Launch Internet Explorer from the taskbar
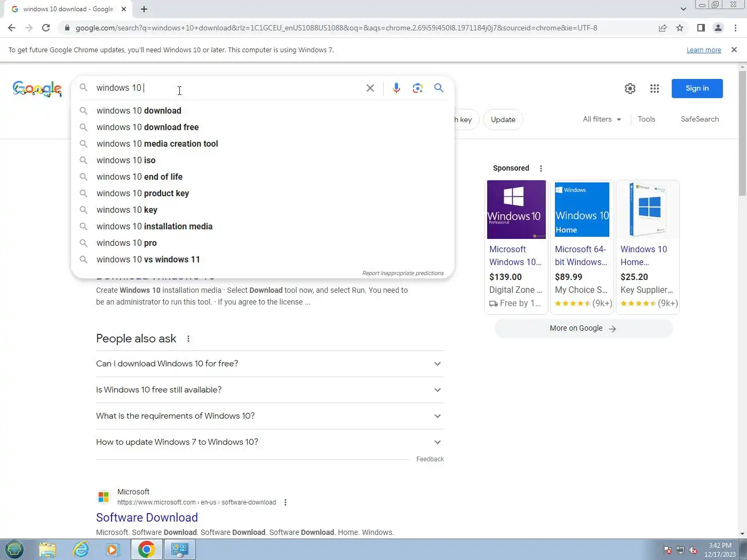Screen dimensions: 747x560 coord(81,549)
